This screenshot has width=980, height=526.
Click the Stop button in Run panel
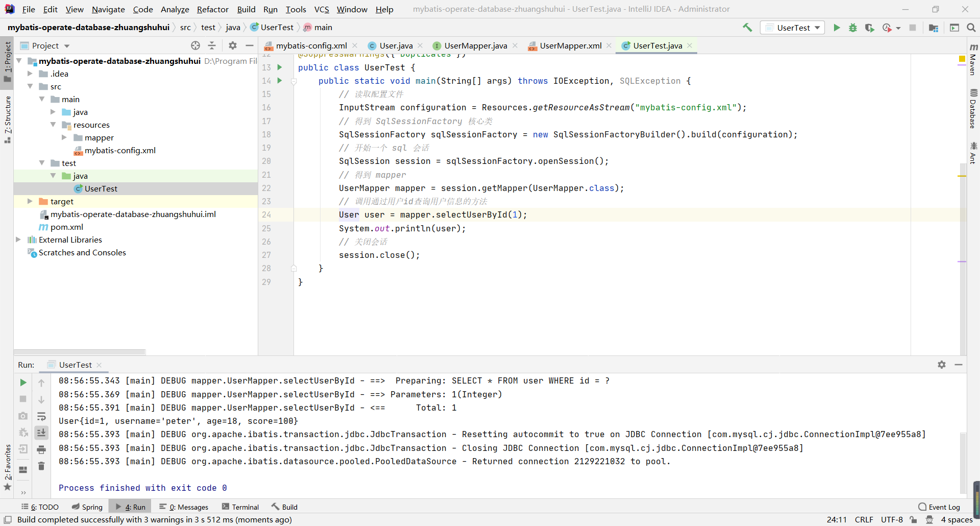[x=23, y=399]
